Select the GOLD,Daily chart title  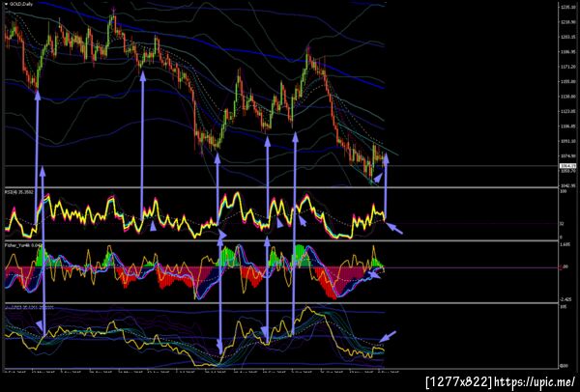click(x=19, y=4)
